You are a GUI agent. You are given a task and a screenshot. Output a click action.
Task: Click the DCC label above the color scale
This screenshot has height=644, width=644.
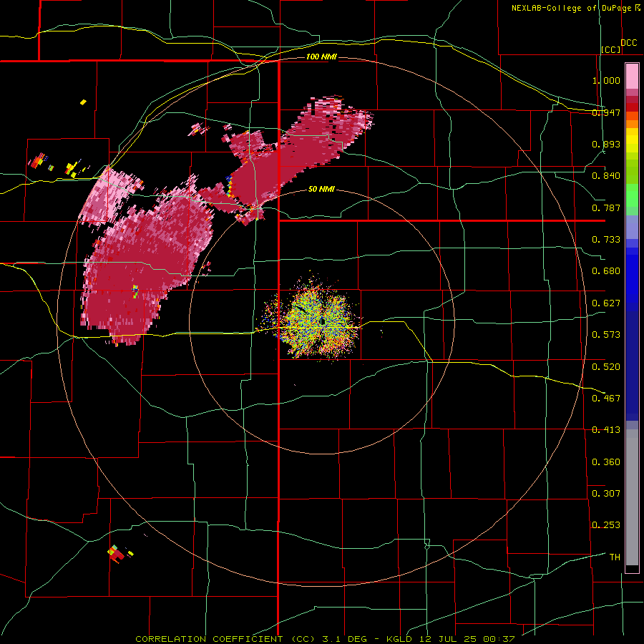coord(629,43)
